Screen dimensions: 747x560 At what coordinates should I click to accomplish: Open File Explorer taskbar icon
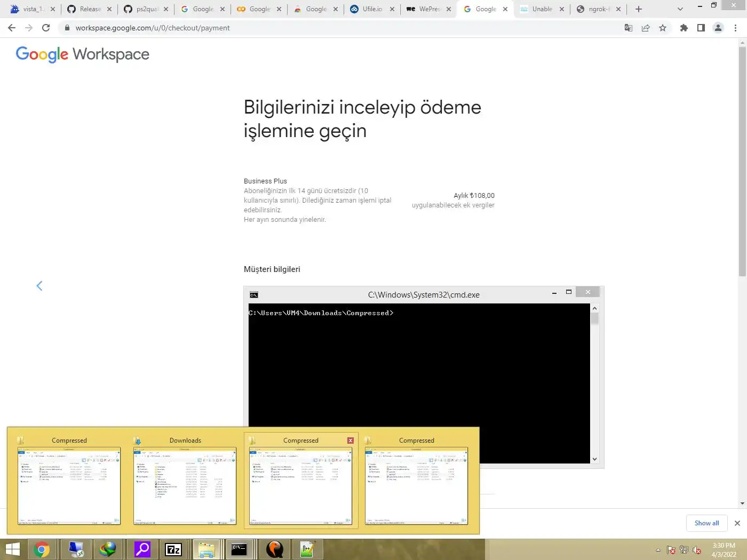[x=206, y=549]
